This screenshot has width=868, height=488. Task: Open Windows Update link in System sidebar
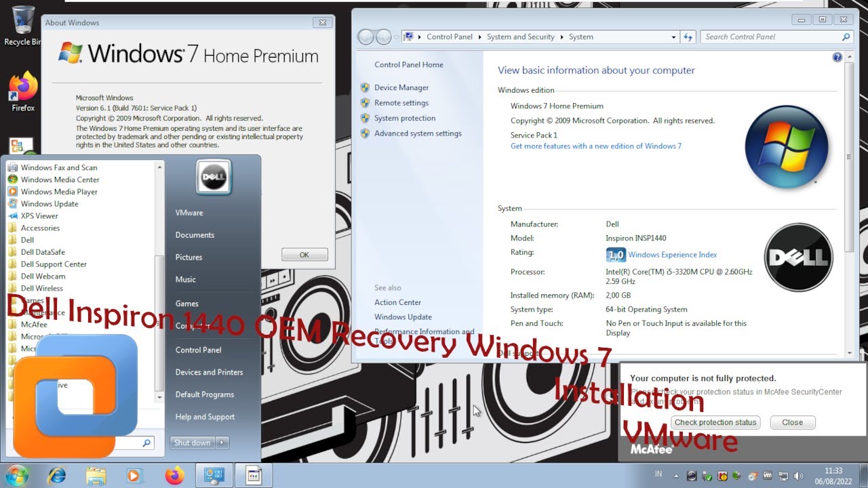click(403, 317)
